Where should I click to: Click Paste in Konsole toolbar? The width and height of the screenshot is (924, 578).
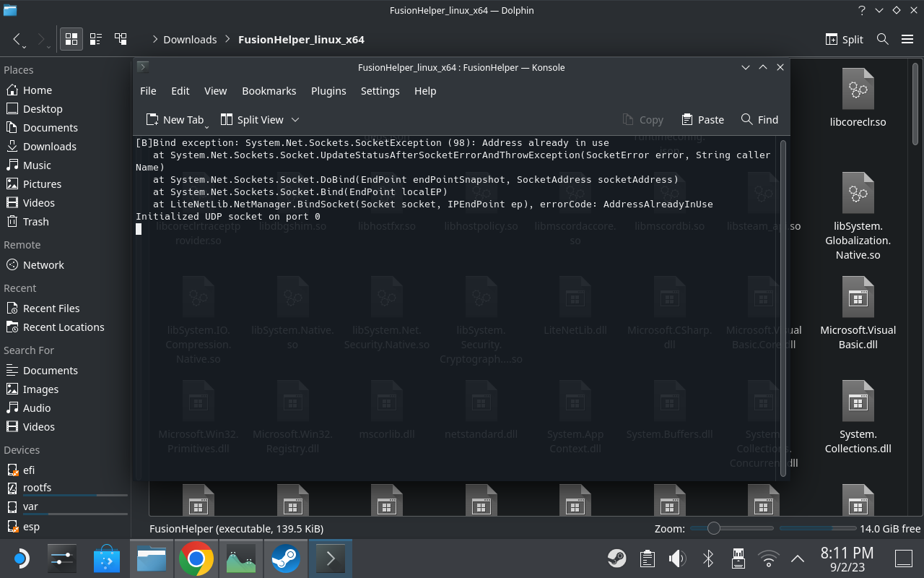[x=702, y=120]
